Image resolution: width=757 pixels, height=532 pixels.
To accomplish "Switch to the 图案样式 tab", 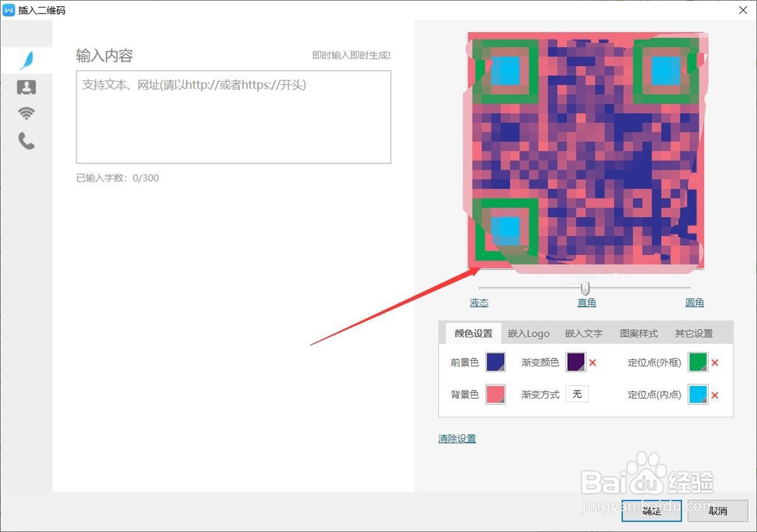I will [639, 333].
